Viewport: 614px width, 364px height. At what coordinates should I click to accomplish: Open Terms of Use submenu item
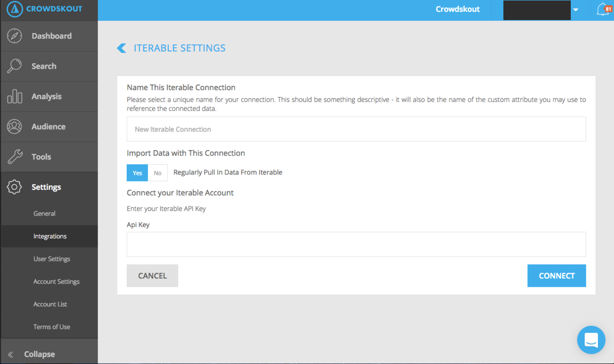click(49, 327)
